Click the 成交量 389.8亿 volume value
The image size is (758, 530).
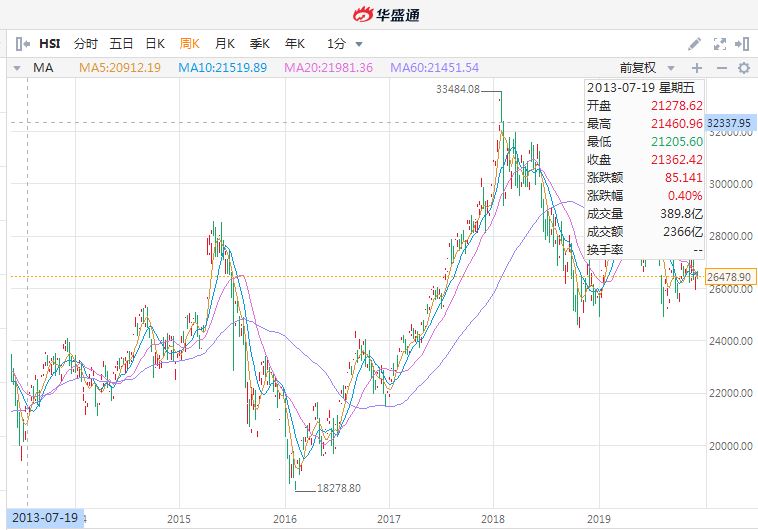coord(681,214)
